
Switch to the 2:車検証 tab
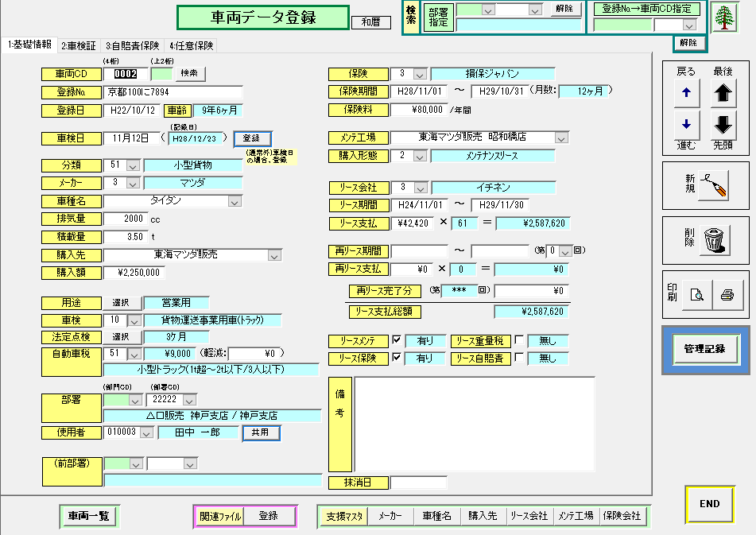click(x=79, y=46)
